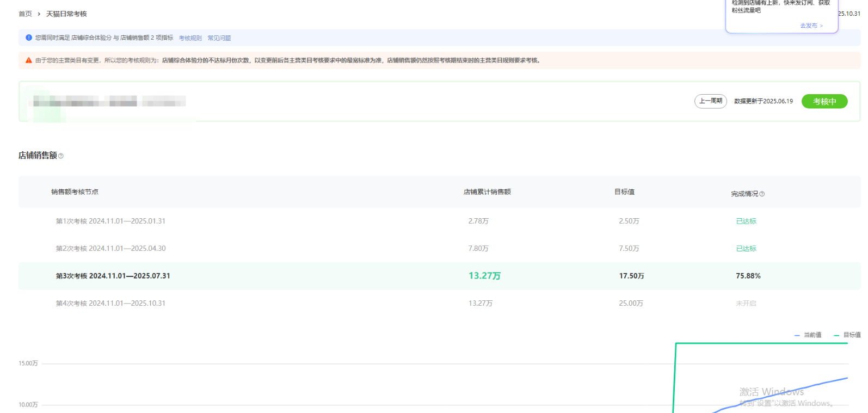Select the highlighted 第3次考核 row
The height and width of the screenshot is (413, 868).
pyautogui.click(x=113, y=276)
